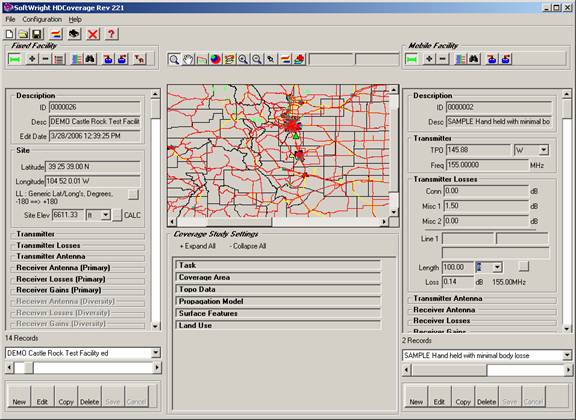
Task: Click the Latitude input field
Action: pos(93,167)
